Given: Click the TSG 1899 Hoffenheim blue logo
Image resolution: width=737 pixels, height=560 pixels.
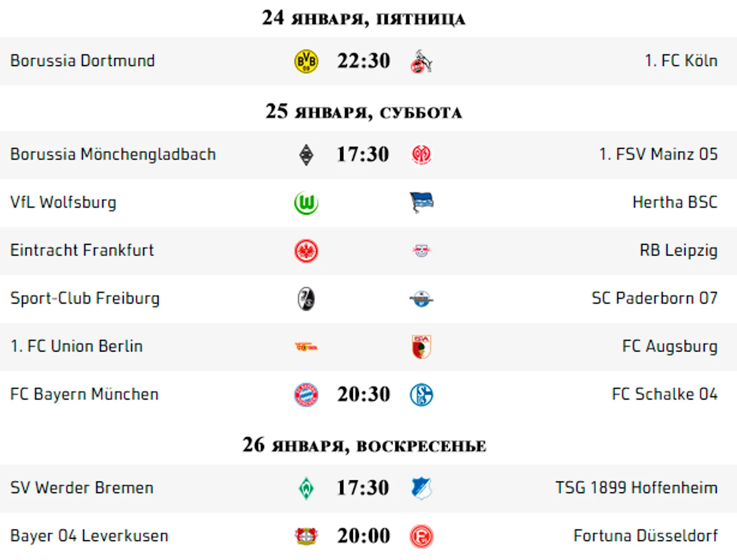Looking at the screenshot, I should [422, 488].
